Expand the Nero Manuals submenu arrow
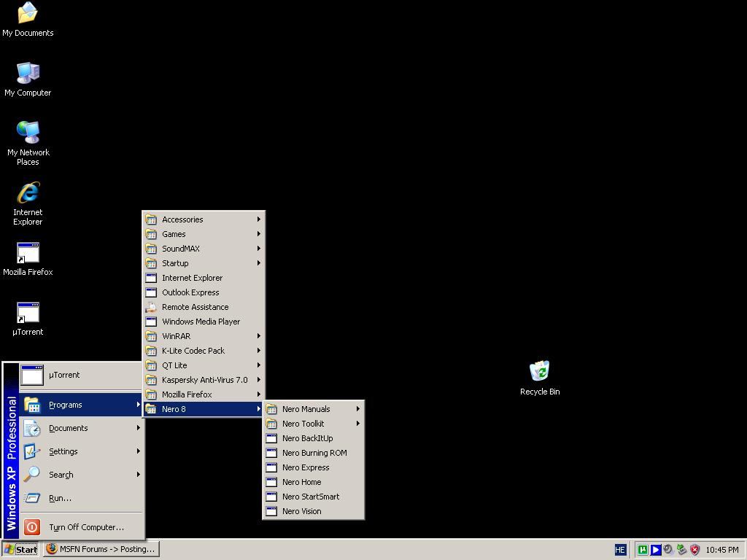Viewport: 747px width, 560px height. pyautogui.click(x=357, y=409)
